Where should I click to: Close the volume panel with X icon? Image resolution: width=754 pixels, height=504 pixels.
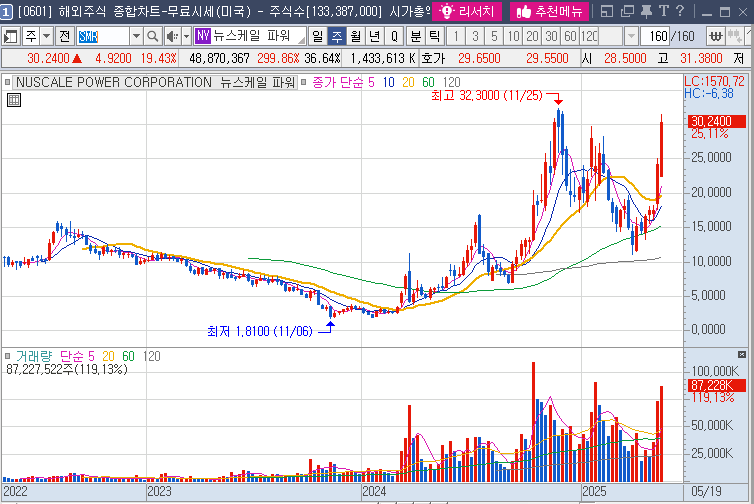[741, 354]
